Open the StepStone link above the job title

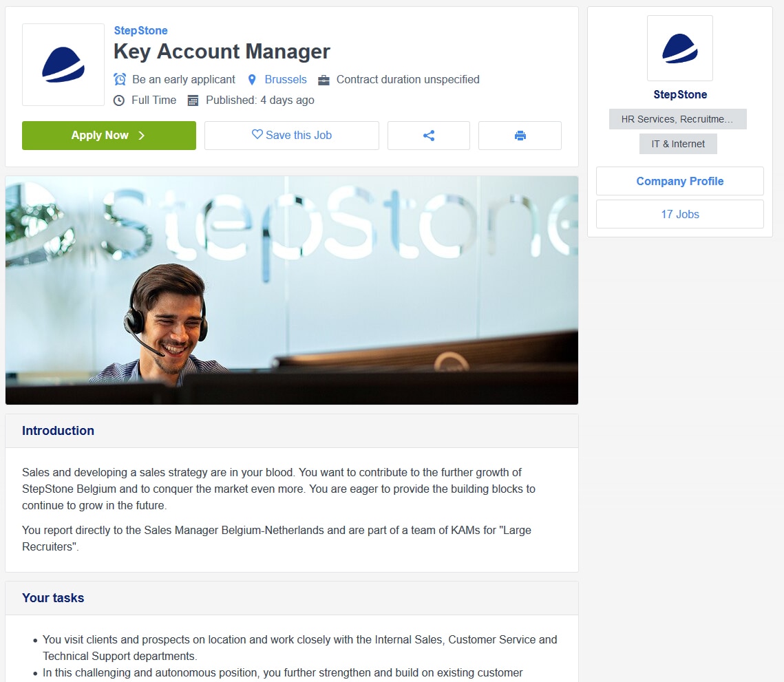pos(140,30)
